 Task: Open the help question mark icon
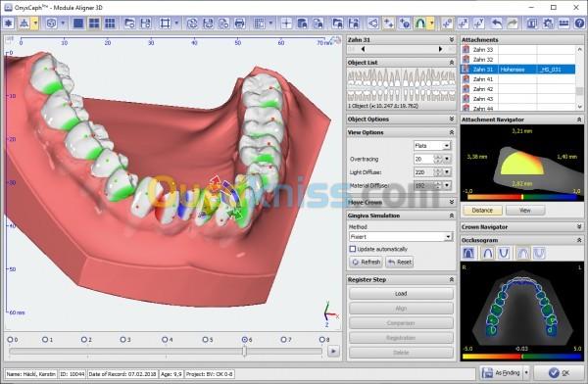pos(579,24)
